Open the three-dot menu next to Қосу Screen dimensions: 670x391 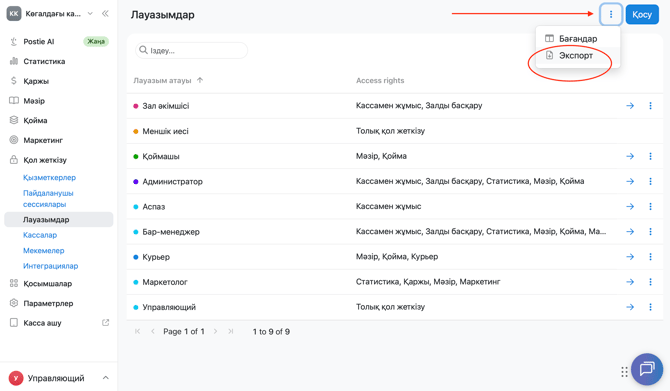(611, 15)
